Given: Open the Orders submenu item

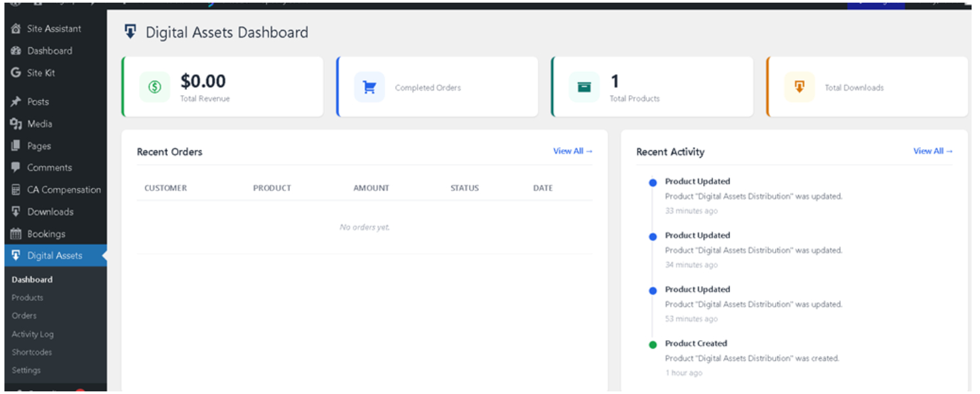Looking at the screenshot, I should coord(24,316).
